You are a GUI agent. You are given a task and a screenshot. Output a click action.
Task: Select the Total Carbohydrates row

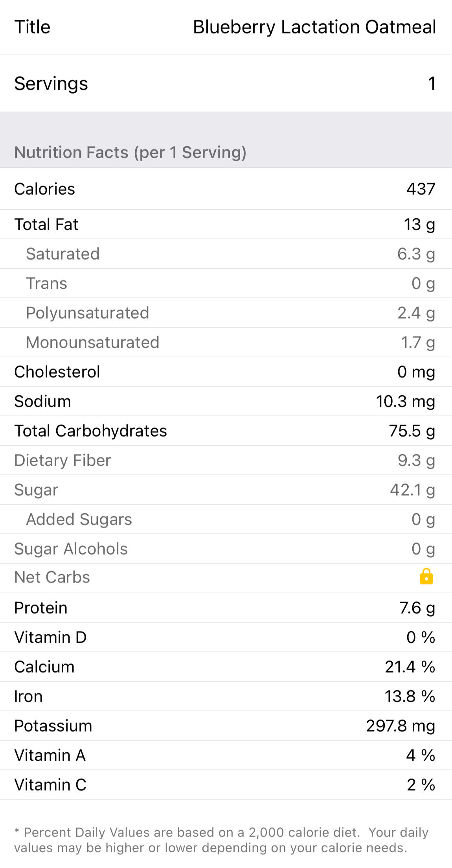point(226,431)
